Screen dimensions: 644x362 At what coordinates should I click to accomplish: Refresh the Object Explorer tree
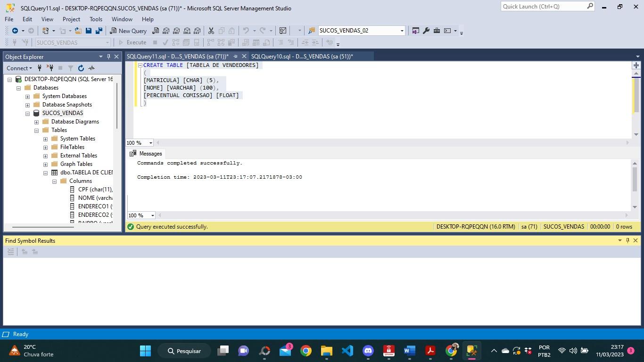click(x=81, y=68)
